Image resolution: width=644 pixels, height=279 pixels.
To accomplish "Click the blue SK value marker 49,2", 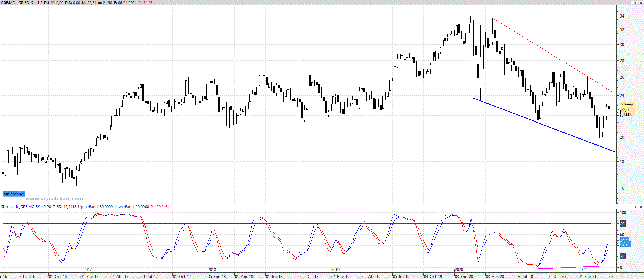I will click(624, 241).
